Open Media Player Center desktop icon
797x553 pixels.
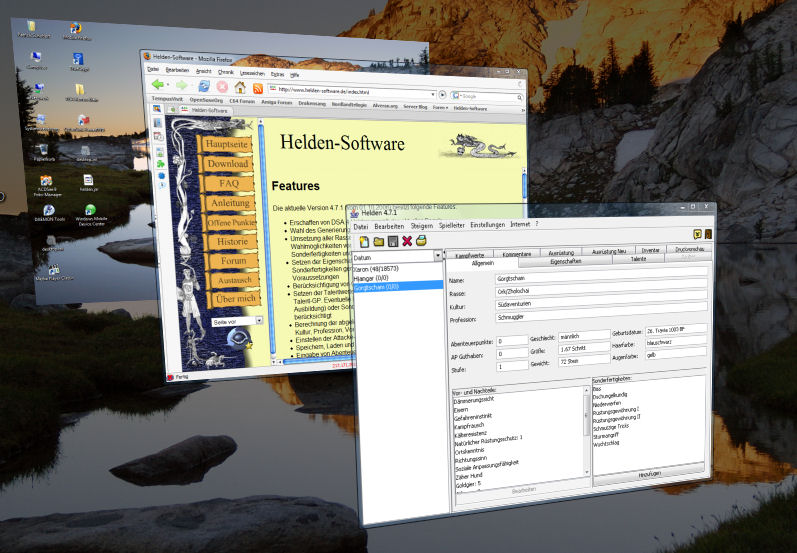[54, 273]
